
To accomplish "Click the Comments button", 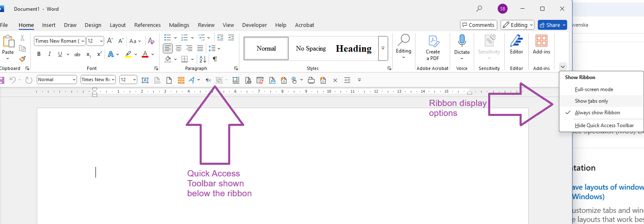I will coord(479,25).
